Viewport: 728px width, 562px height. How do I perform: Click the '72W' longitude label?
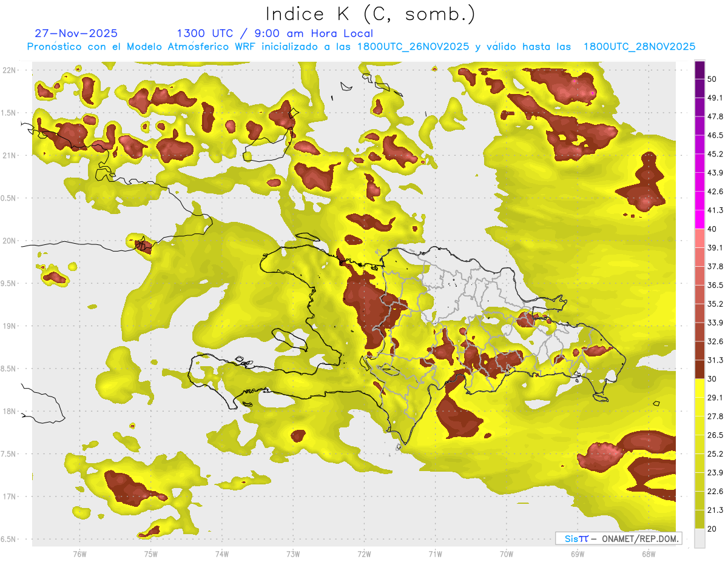pyautogui.click(x=364, y=554)
